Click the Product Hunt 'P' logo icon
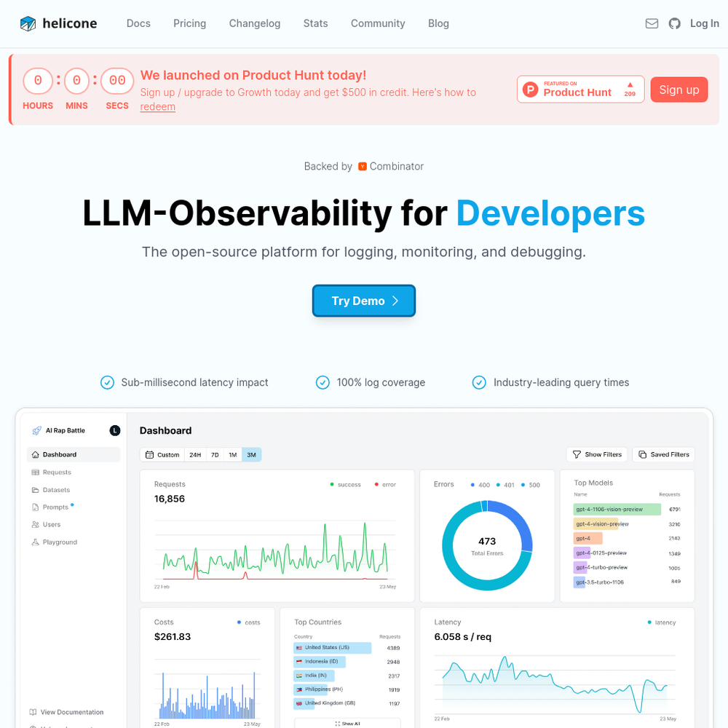This screenshot has height=728, width=728. [x=530, y=89]
